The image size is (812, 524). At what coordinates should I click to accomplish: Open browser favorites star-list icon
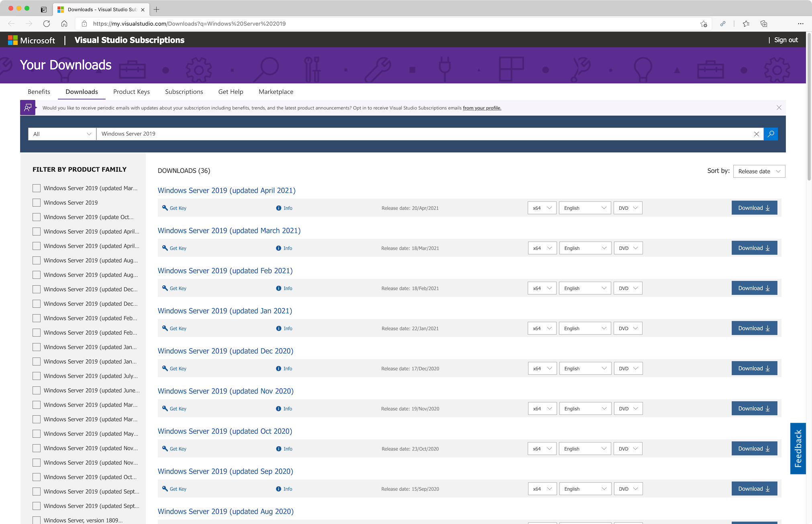coord(746,24)
